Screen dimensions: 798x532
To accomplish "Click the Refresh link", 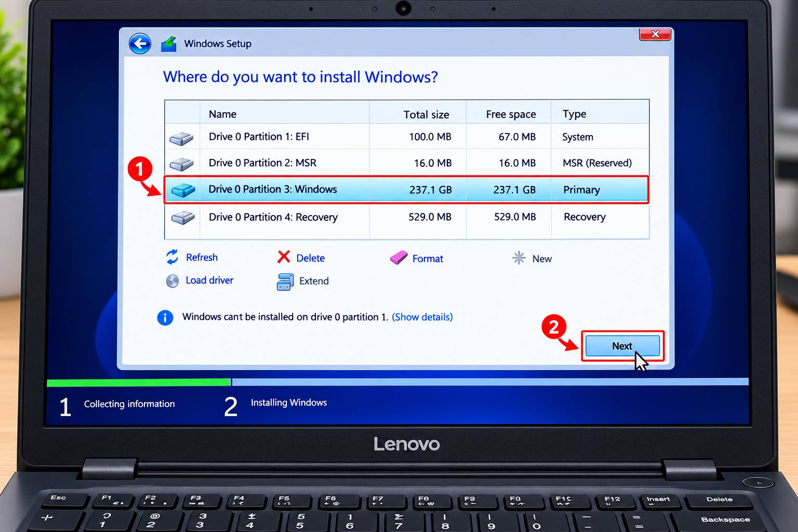I will (x=202, y=257).
